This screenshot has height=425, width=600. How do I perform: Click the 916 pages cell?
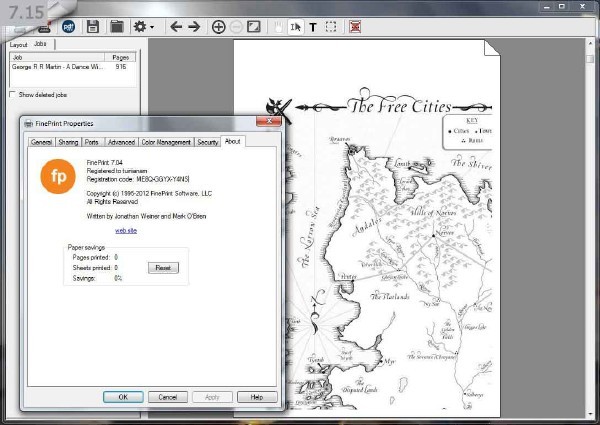[x=121, y=67]
